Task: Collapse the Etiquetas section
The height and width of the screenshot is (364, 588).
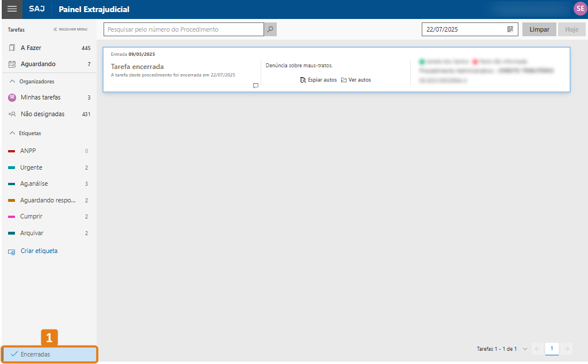Action: click(x=13, y=133)
